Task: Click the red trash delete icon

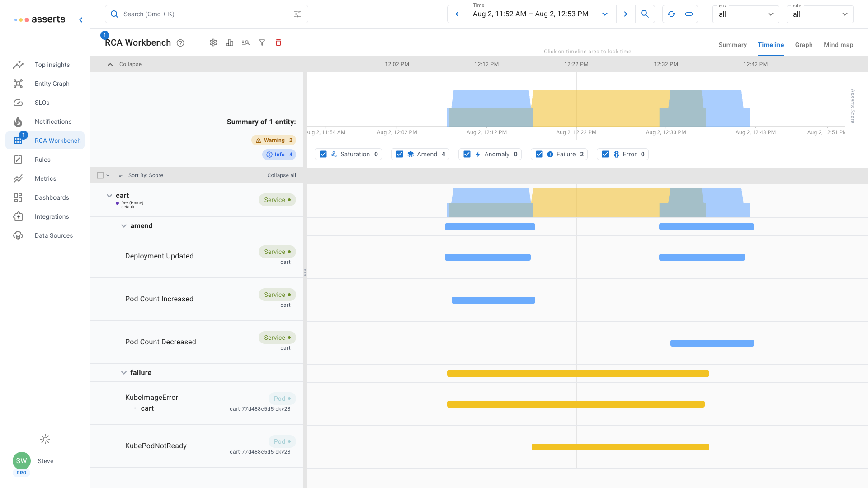Action: click(x=278, y=42)
